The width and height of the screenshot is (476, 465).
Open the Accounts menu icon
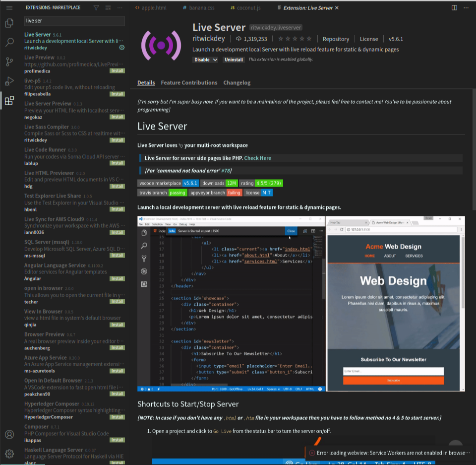9,435
